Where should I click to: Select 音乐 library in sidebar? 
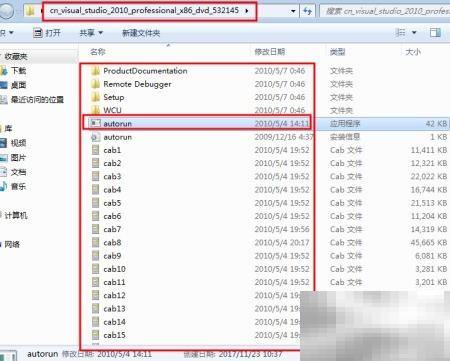[x=18, y=186]
